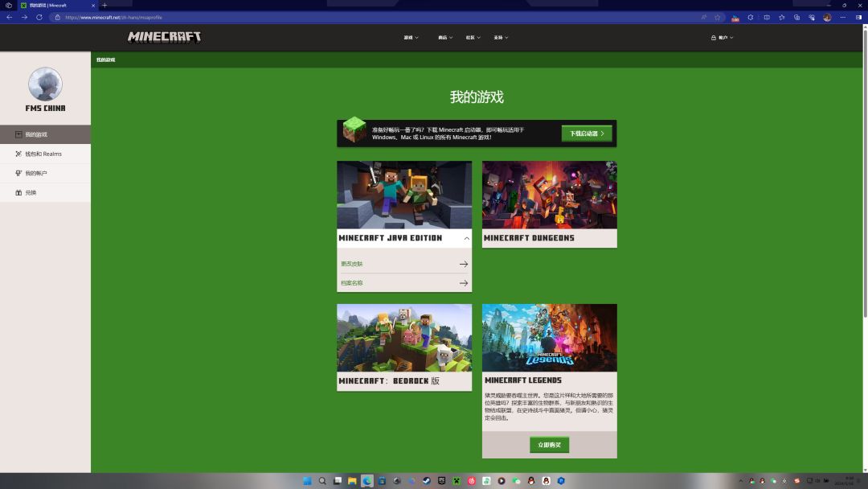Toggle the browser split screen icon
This screenshot has height=489, width=868.
[767, 17]
